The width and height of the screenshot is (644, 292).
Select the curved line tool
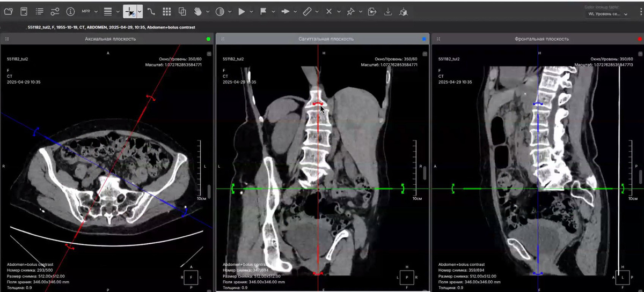pos(151,11)
